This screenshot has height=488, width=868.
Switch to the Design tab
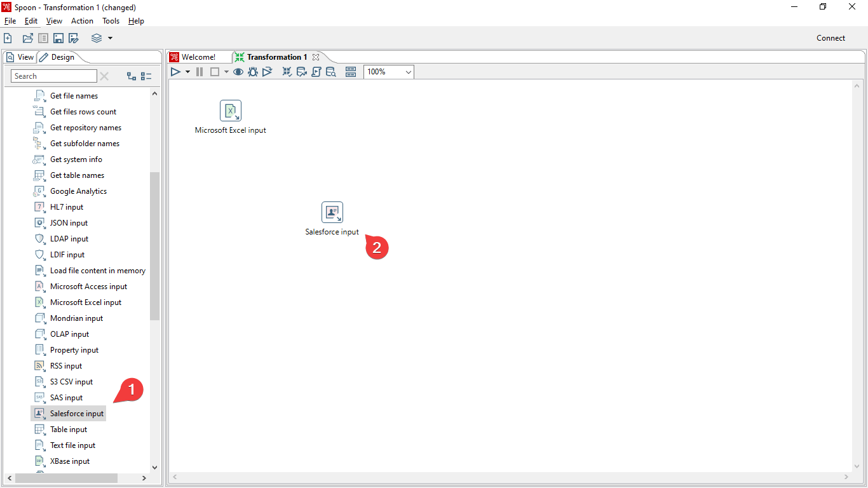[57, 57]
